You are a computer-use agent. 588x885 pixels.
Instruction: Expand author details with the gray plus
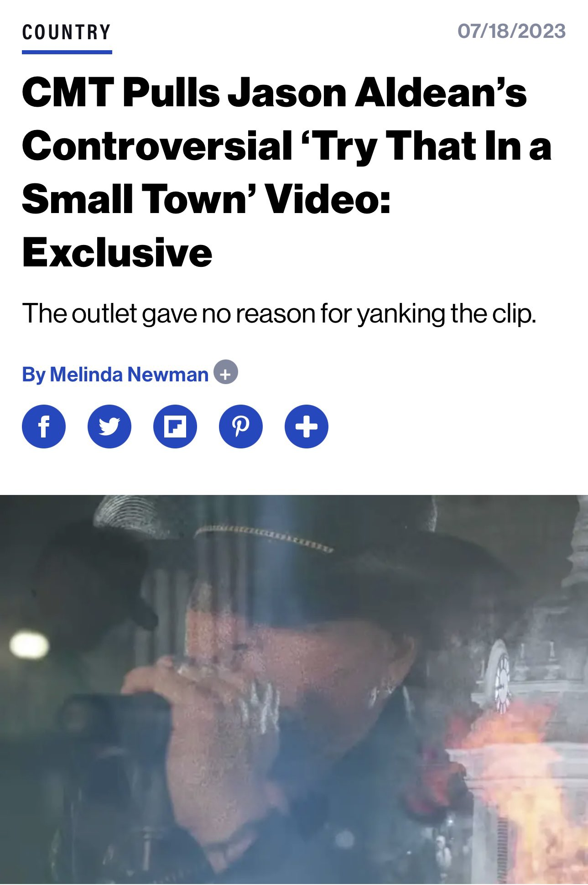point(226,372)
